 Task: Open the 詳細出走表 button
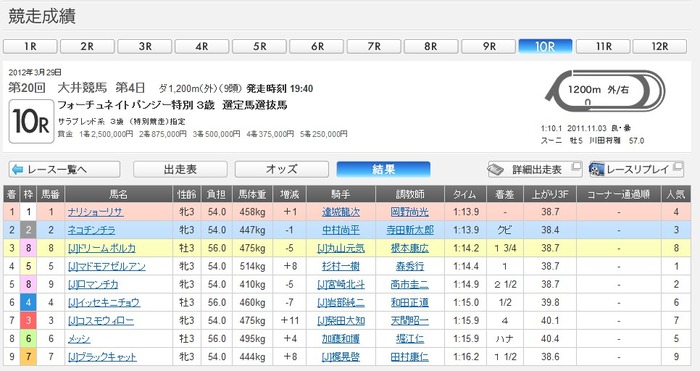(535, 170)
